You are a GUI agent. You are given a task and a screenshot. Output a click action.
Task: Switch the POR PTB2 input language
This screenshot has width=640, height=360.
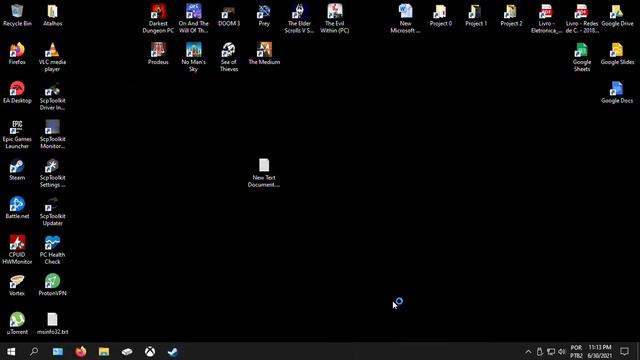point(576,351)
